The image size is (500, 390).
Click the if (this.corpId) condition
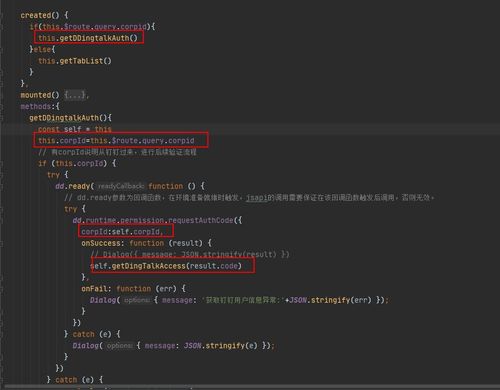[x=77, y=164]
